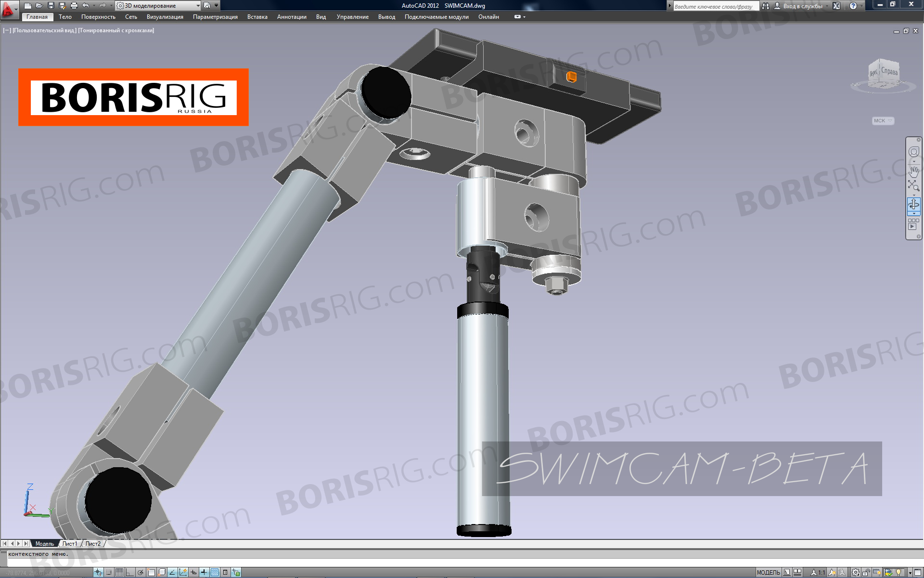Click into the search keyword field

pyautogui.click(x=716, y=6)
